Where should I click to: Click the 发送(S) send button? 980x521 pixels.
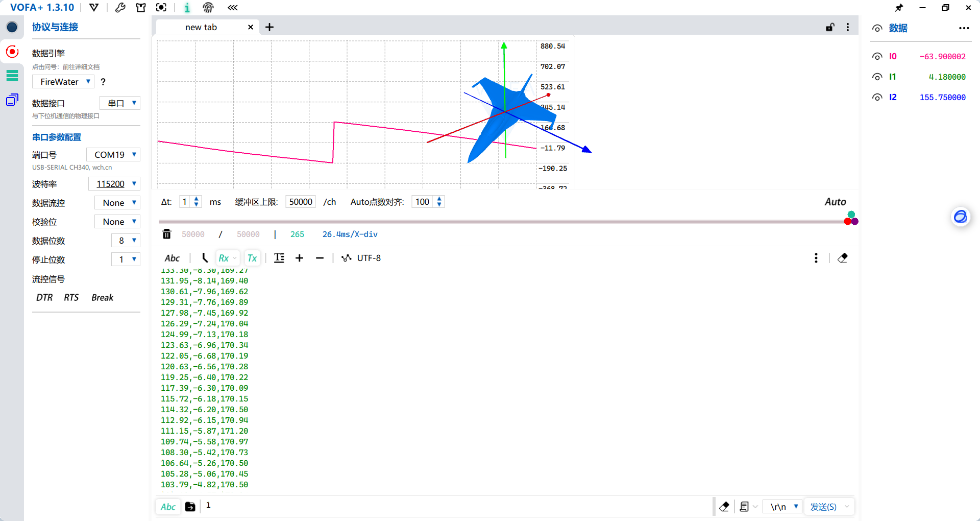[x=823, y=507]
